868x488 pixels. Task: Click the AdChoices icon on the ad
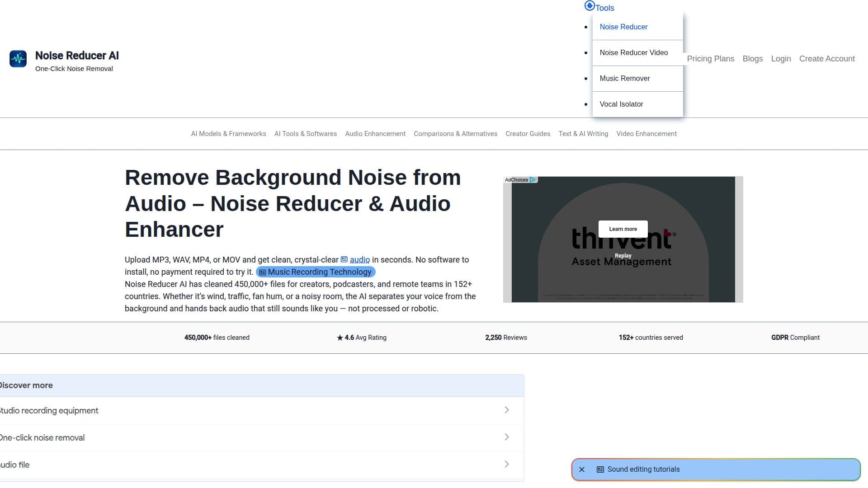pos(533,180)
